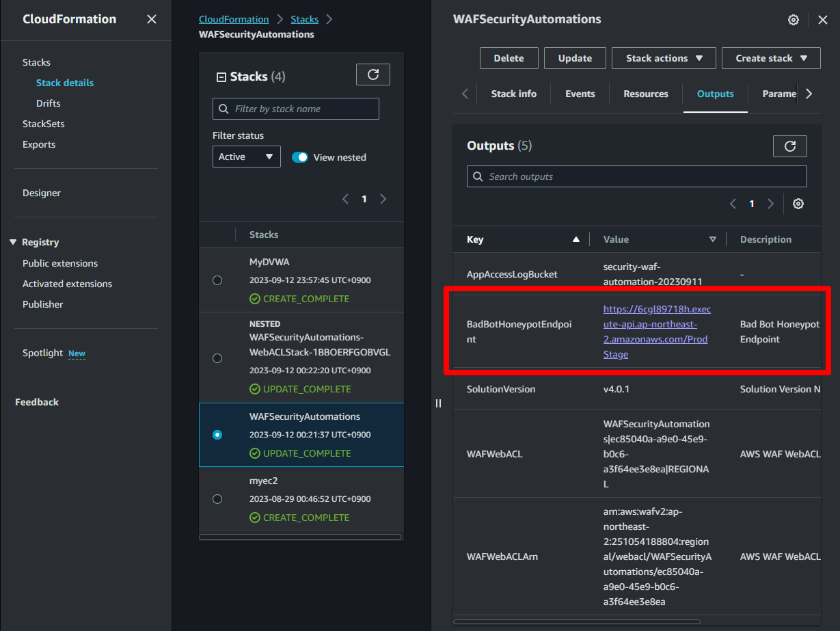Open Publisher in the sidebar
The height and width of the screenshot is (631, 840).
(x=43, y=304)
